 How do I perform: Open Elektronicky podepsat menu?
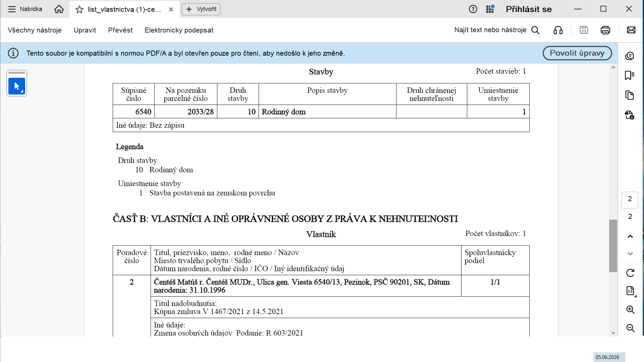(x=179, y=30)
